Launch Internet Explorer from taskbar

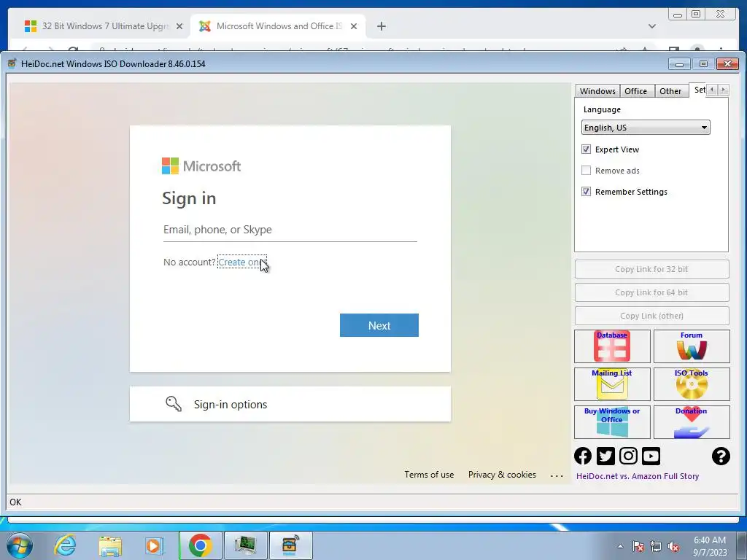click(65, 545)
